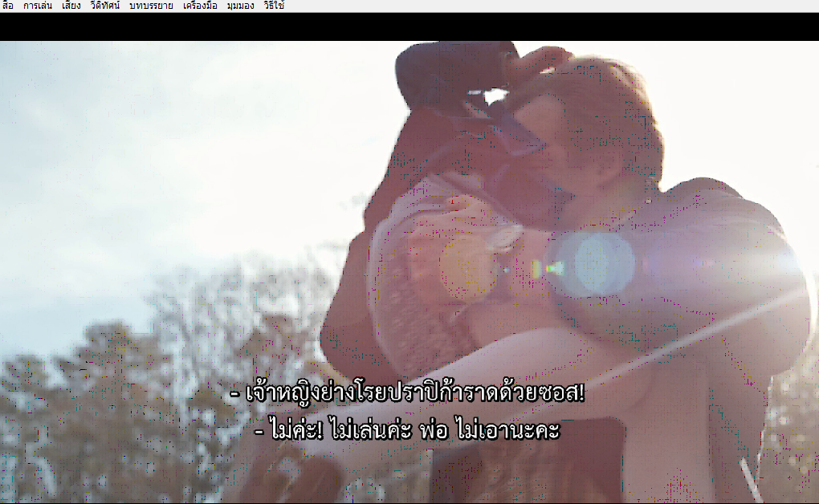Open the บทบรรยาย (Subtitle) menu
819x504 pixels.
pos(152,6)
